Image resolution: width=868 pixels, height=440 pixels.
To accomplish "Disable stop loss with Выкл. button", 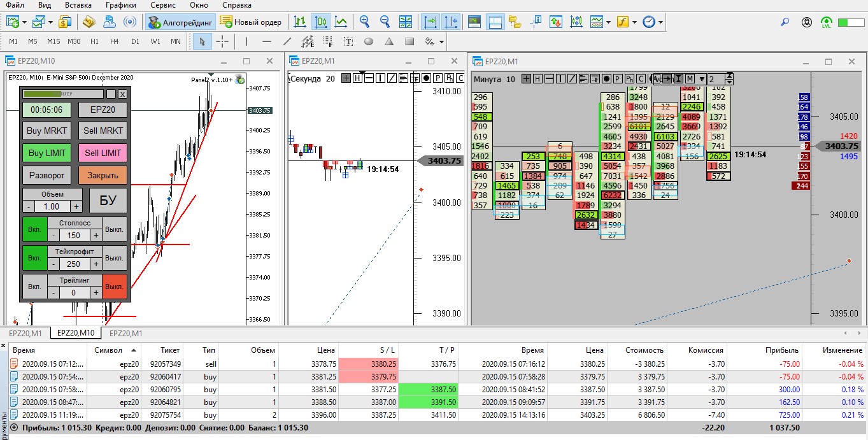I will pyautogui.click(x=115, y=229).
